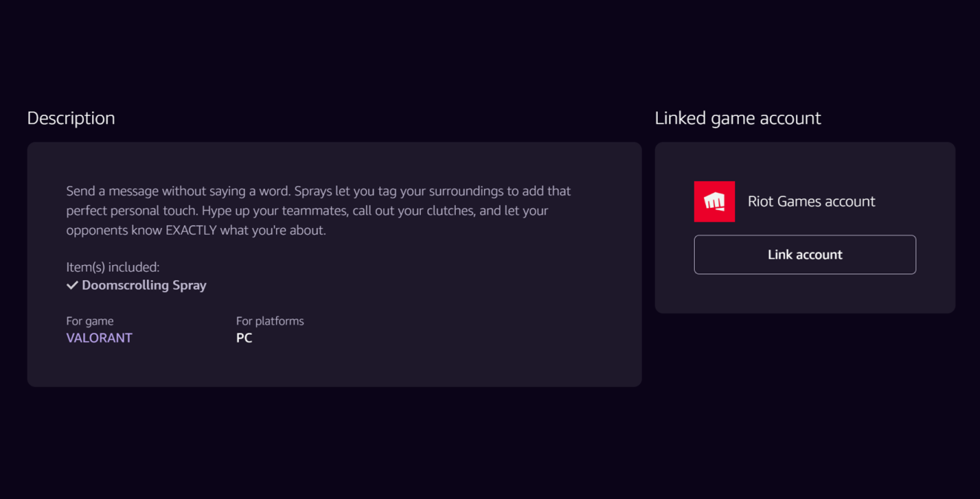Click the red Riot Games fist logo

pyautogui.click(x=713, y=201)
